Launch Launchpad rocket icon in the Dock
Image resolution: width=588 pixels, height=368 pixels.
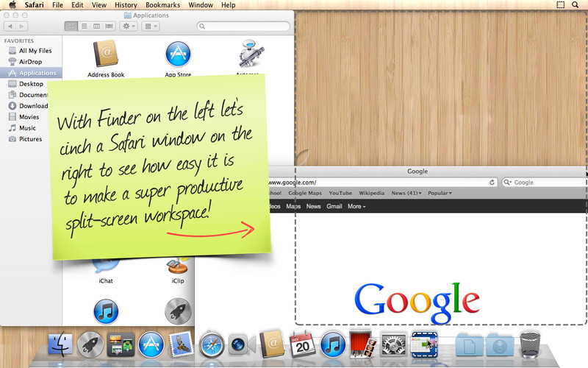click(90, 344)
